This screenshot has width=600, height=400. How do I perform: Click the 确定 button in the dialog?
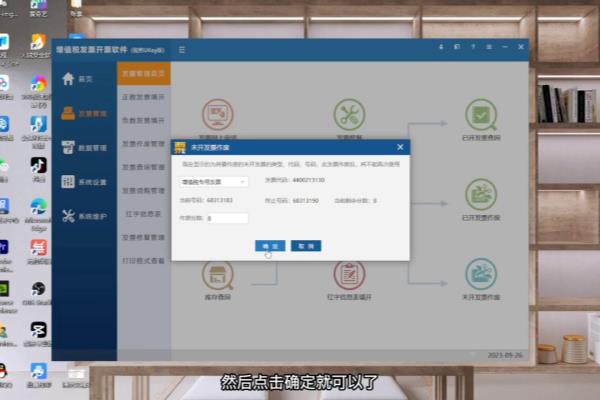pos(270,246)
